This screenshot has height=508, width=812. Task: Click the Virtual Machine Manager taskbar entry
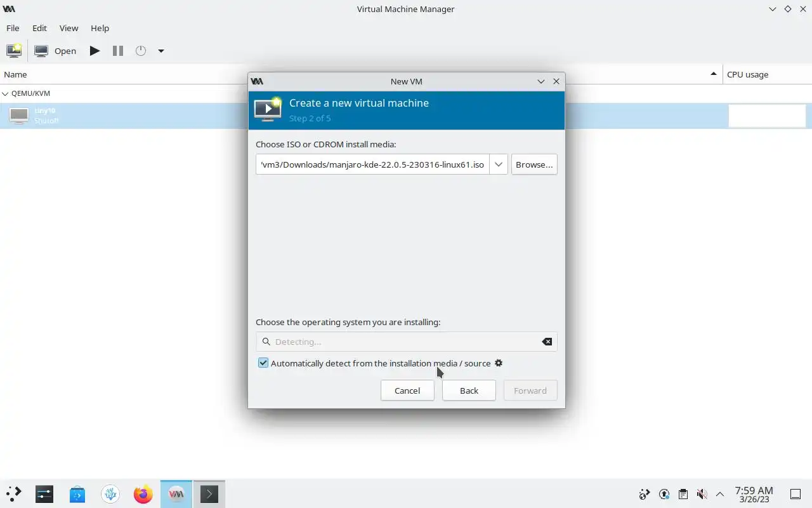click(176, 493)
